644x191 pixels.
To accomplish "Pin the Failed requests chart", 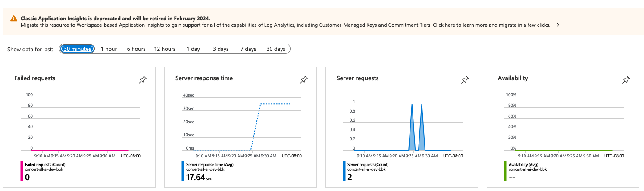I will (143, 80).
